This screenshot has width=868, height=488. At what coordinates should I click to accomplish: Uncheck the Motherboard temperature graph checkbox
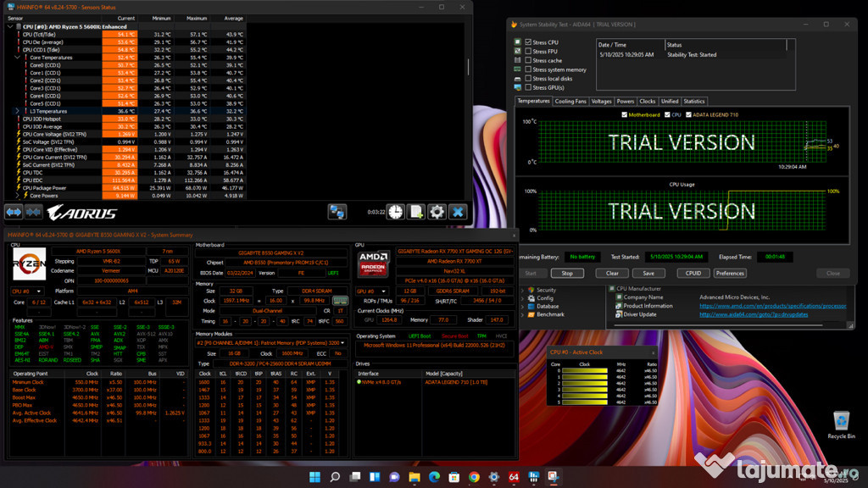click(x=625, y=114)
